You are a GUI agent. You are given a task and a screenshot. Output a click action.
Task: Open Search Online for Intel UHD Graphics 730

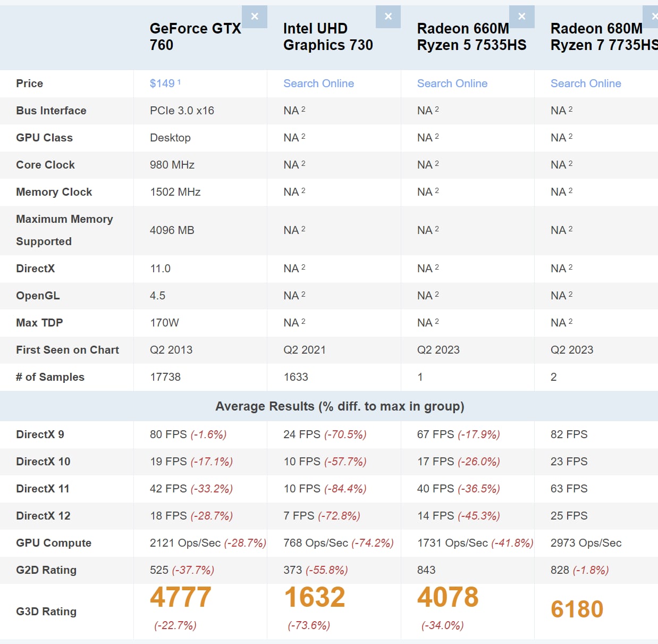coord(318,83)
